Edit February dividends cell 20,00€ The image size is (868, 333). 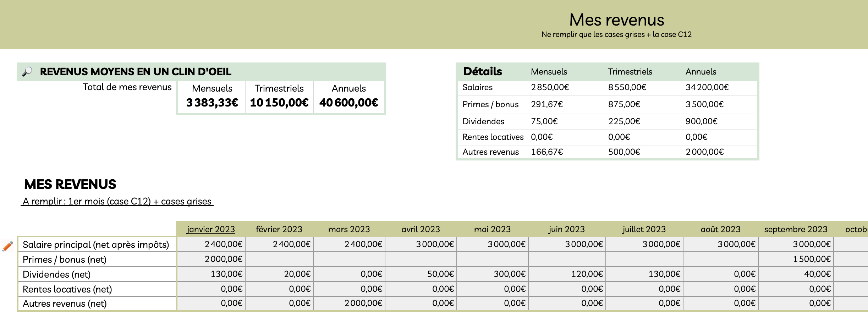tap(279, 274)
